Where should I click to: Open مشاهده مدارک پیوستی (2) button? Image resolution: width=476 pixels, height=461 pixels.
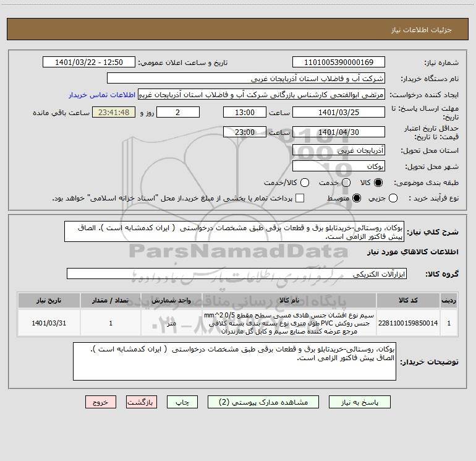(x=263, y=402)
